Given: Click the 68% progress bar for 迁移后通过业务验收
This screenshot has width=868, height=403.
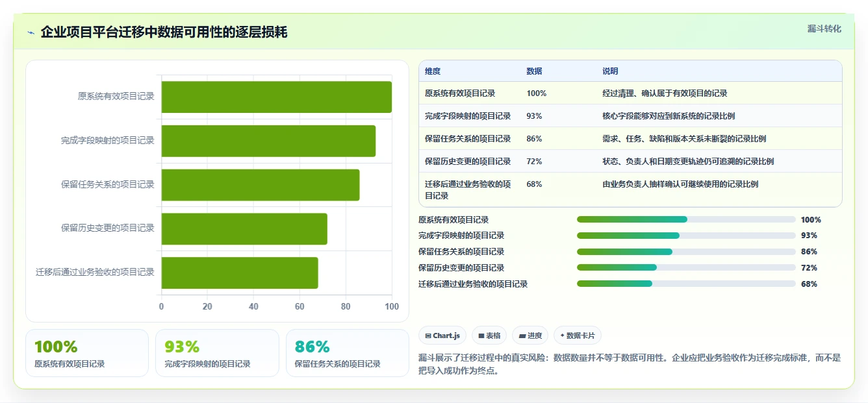Looking at the screenshot, I should tap(686, 284).
